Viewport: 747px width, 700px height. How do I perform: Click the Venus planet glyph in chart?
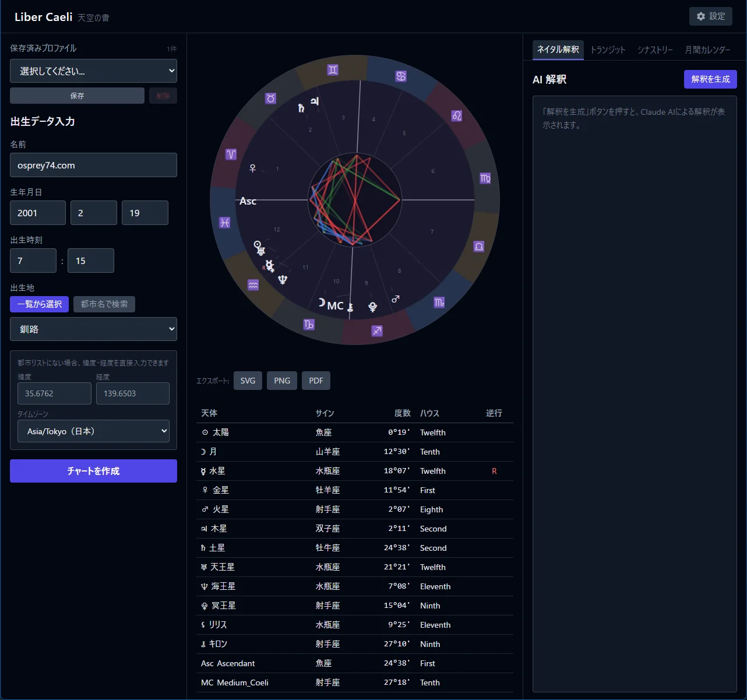click(x=252, y=168)
